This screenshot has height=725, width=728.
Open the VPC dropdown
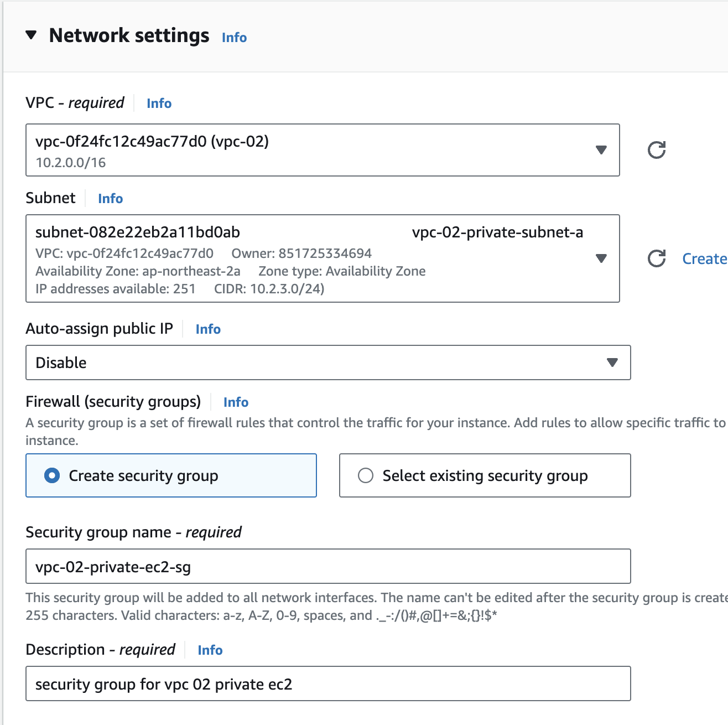601,150
